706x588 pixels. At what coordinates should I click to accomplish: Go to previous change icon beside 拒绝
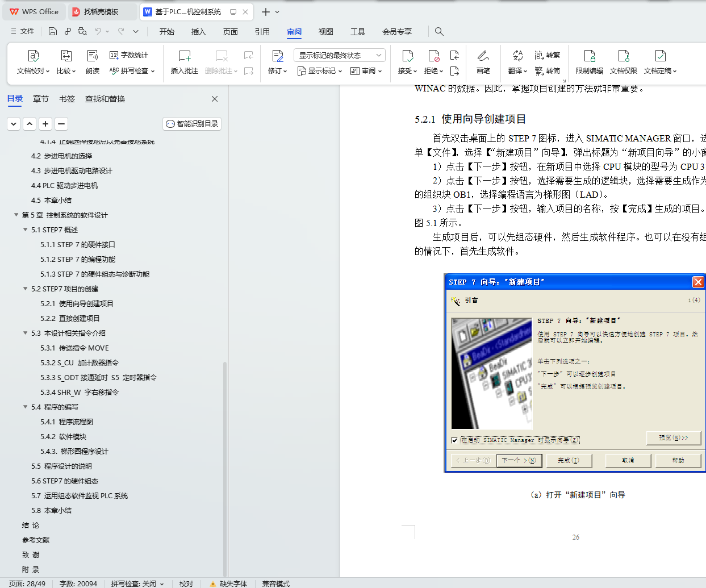[x=454, y=55]
